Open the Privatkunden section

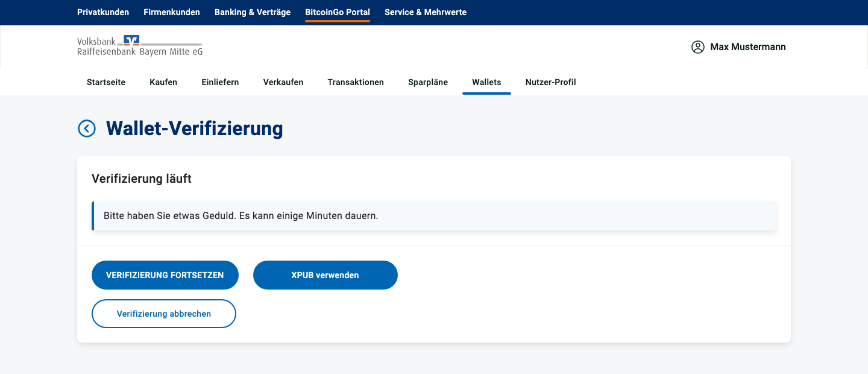[x=103, y=12]
